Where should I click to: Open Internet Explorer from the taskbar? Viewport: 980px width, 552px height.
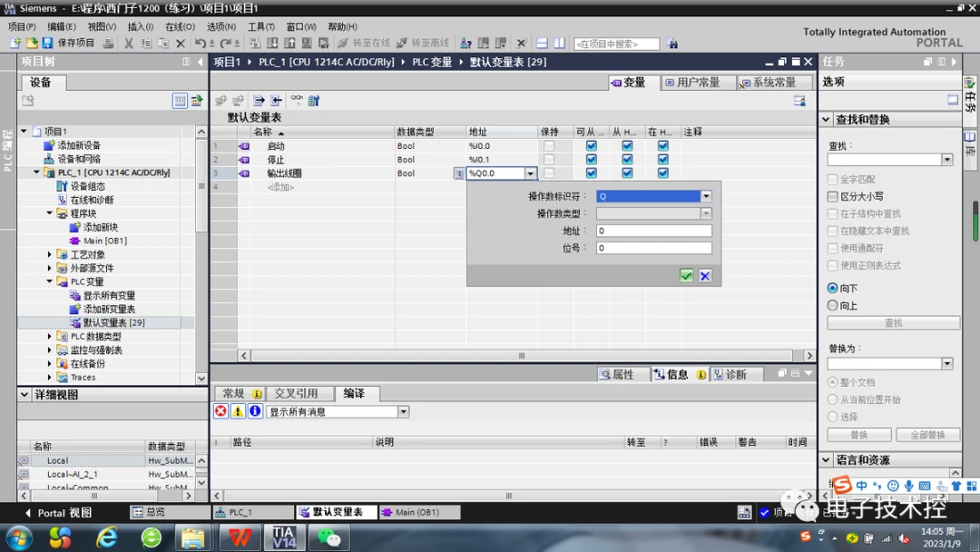click(107, 537)
